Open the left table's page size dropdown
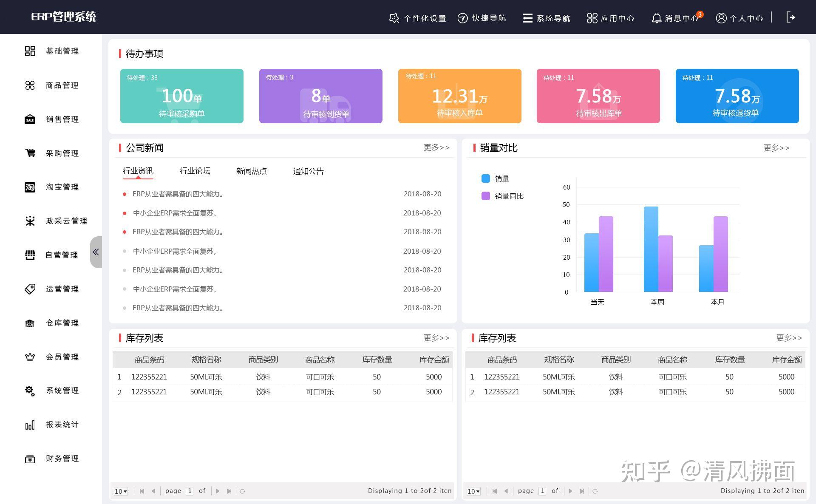The width and height of the screenshot is (816, 504). pyautogui.click(x=121, y=491)
